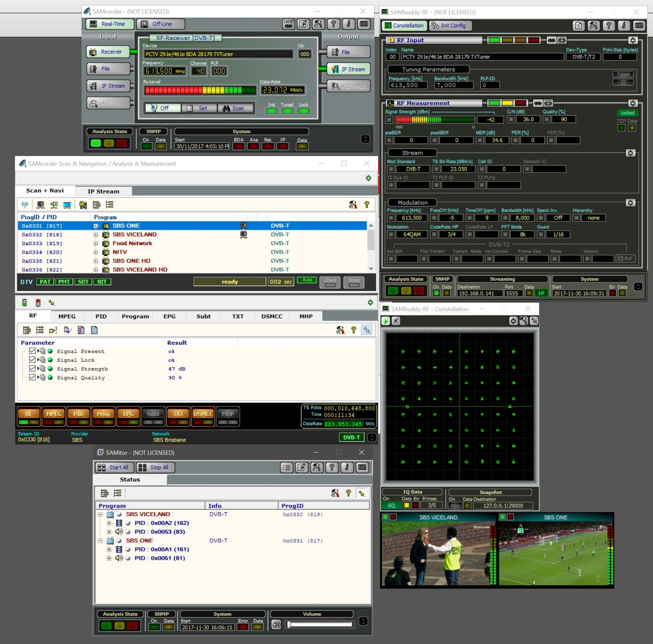Click the SNMP icon in SAMcorder toolbar
Screen dimensions: 653x644
(289, 24)
